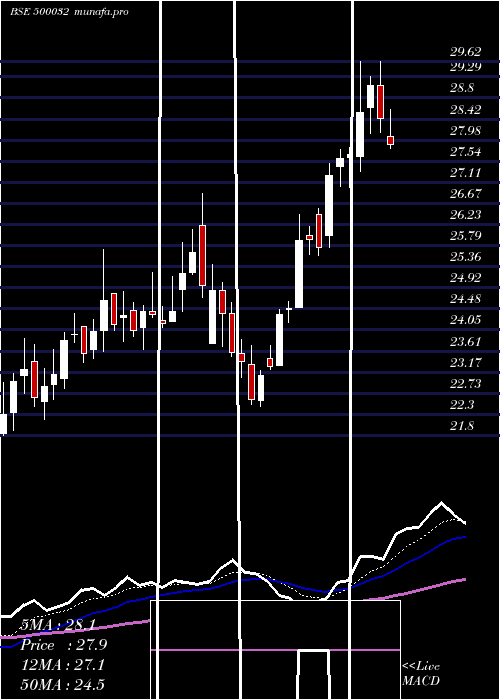This screenshot has height=700, width=500.
Task: Click the 25.36 price axis label
Action: (x=465, y=257)
